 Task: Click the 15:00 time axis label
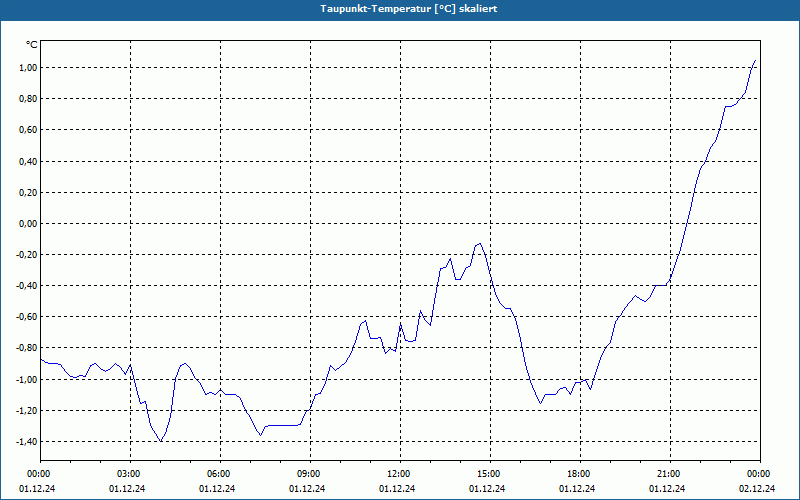point(490,474)
